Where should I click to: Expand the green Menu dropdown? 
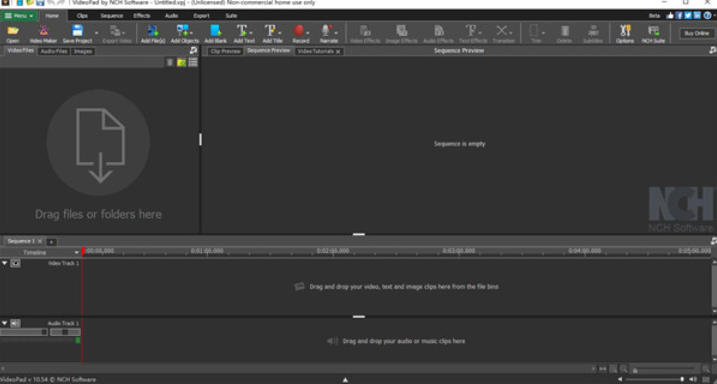click(19, 16)
